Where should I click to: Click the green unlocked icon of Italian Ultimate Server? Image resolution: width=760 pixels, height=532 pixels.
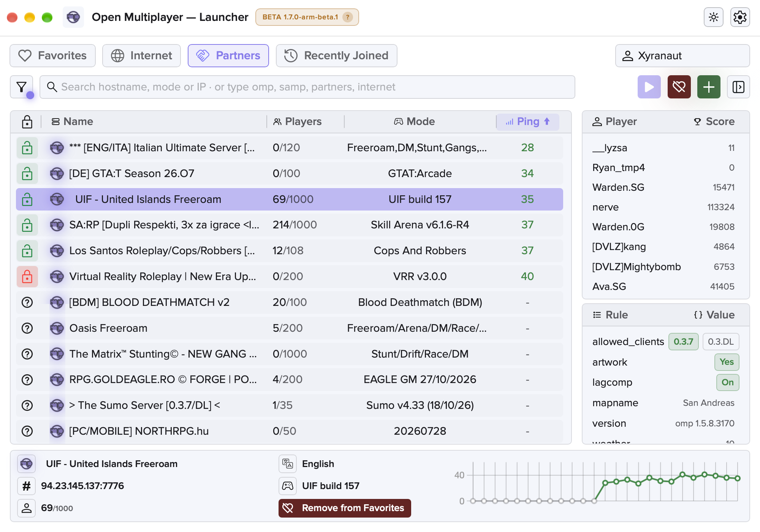point(27,148)
